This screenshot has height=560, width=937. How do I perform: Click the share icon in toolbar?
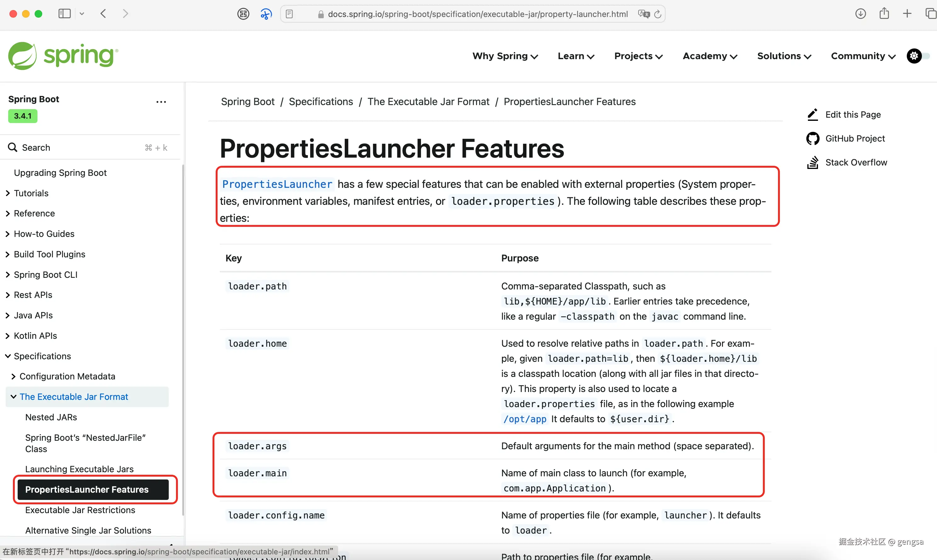click(884, 14)
